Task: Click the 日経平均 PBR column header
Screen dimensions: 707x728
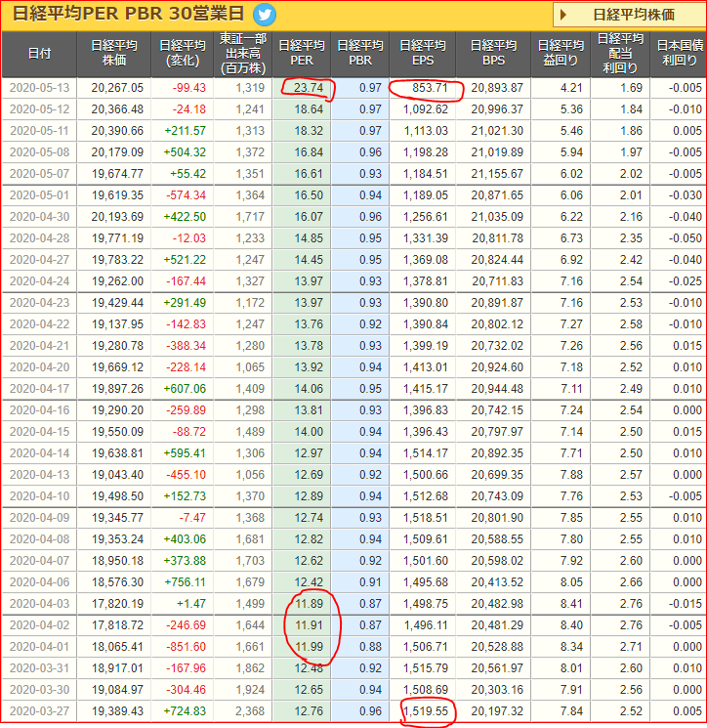Action: (360, 54)
